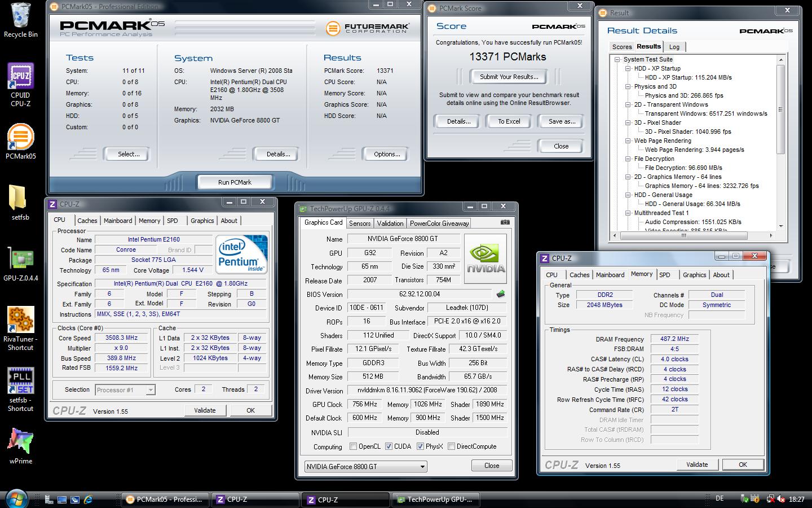Open SPD tab in the Memory CPU-Z window
Screen dimensions: 812x508
[x=665, y=275]
